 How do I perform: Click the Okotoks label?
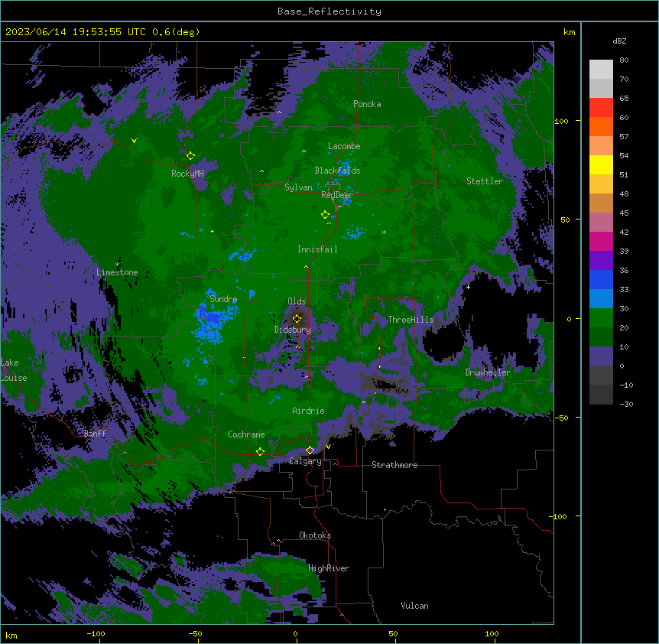click(x=315, y=535)
